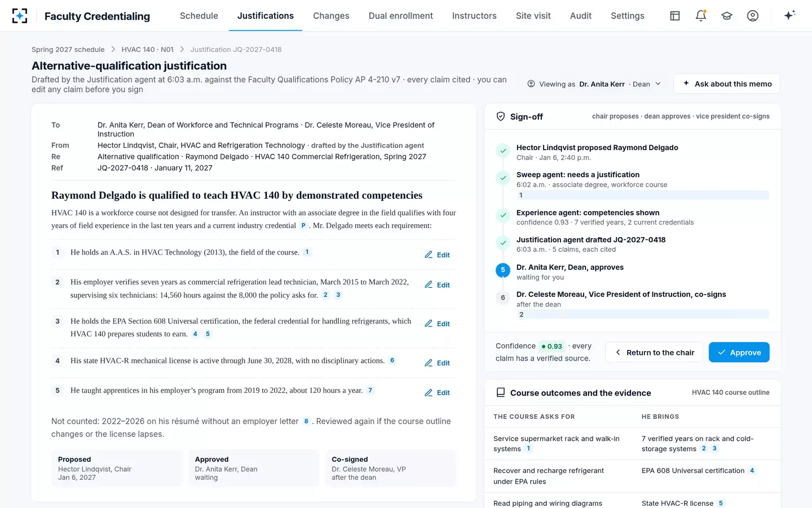Go to the Instructors tab
The image size is (812, 508).
pyautogui.click(x=474, y=16)
